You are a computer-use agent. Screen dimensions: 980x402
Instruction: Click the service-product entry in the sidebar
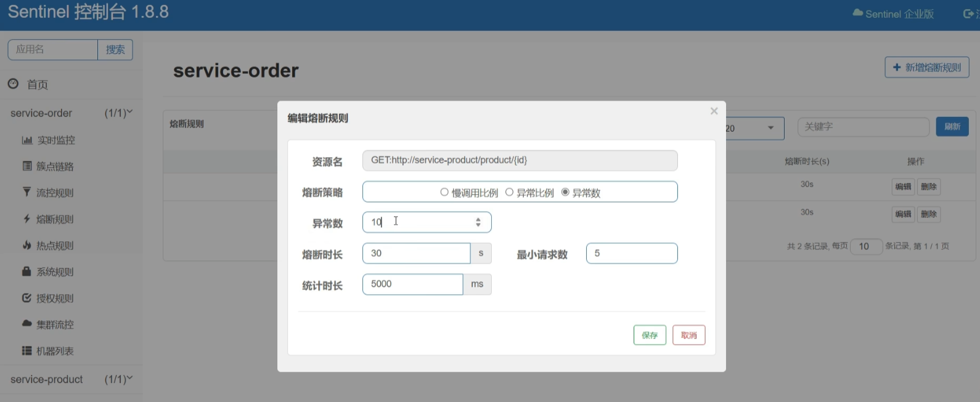tap(46, 379)
